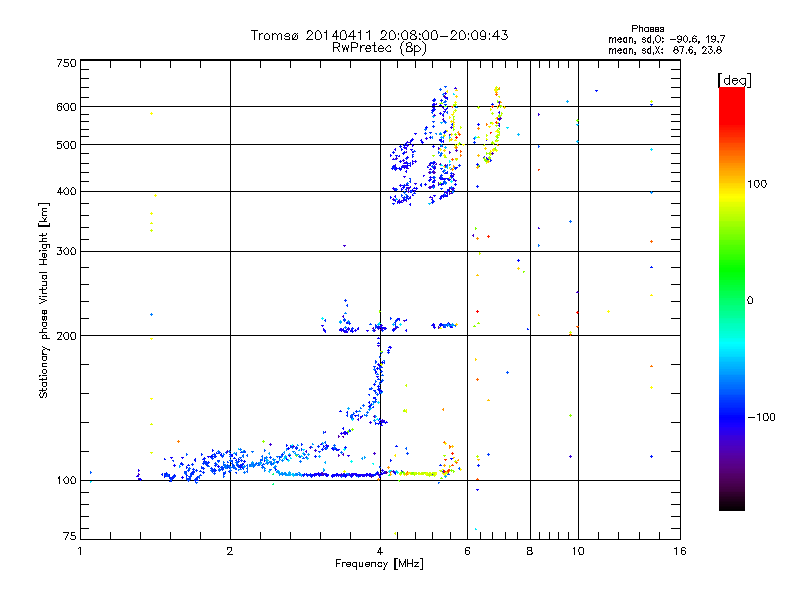Click the '[deg]' colorbar unit label

click(x=734, y=80)
